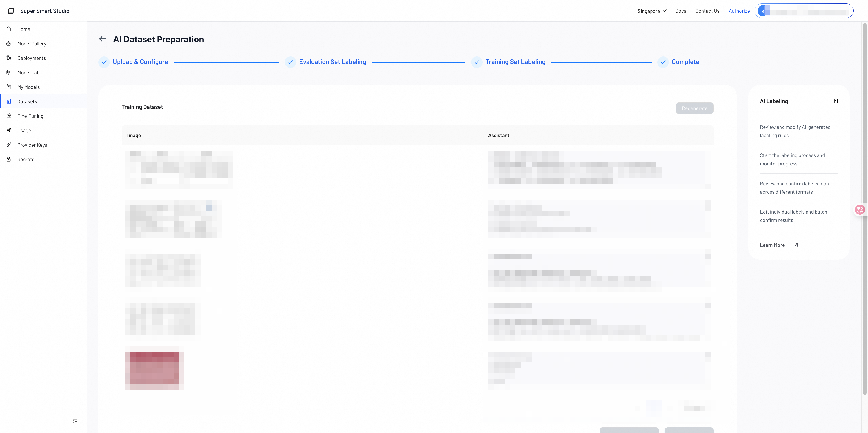Click the Complete step checkmark icon
868x433 pixels.
click(x=663, y=62)
